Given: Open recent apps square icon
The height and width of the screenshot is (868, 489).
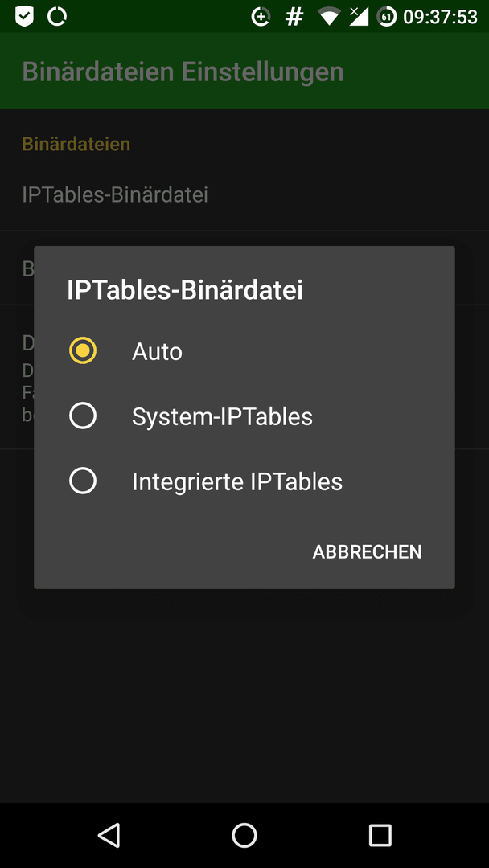Looking at the screenshot, I should 380,835.
